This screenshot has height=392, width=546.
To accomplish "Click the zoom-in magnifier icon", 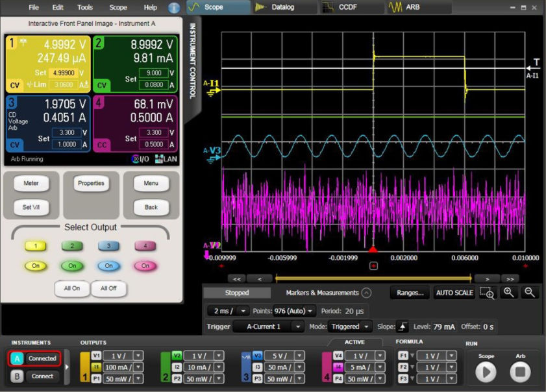I will tap(509, 293).
